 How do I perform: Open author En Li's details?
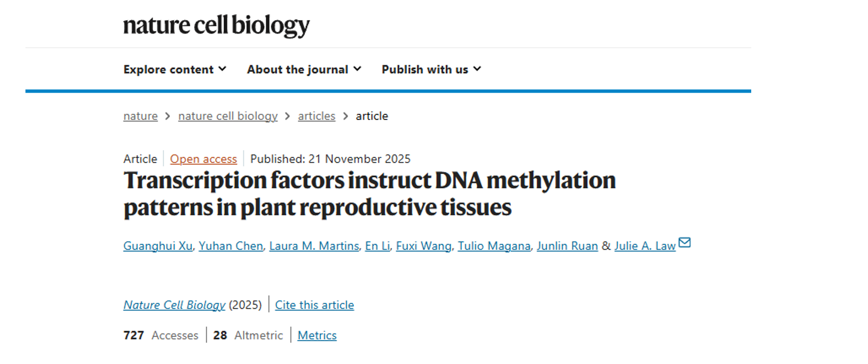pyautogui.click(x=377, y=246)
